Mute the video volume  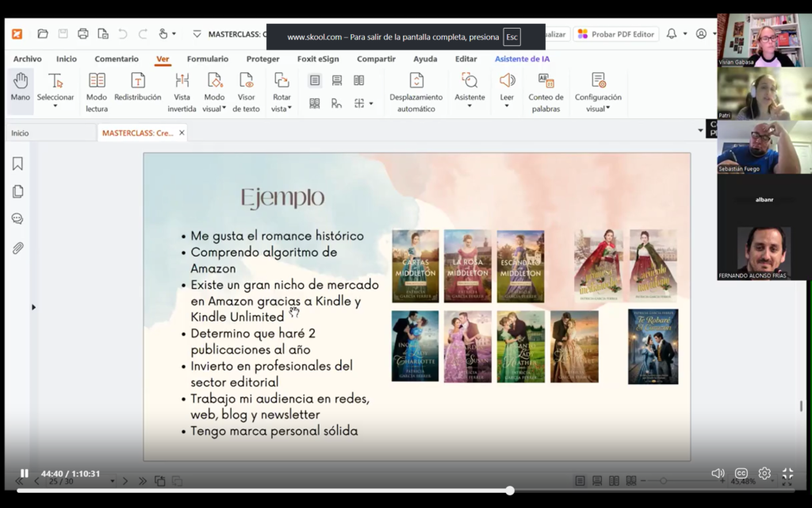coord(718,473)
